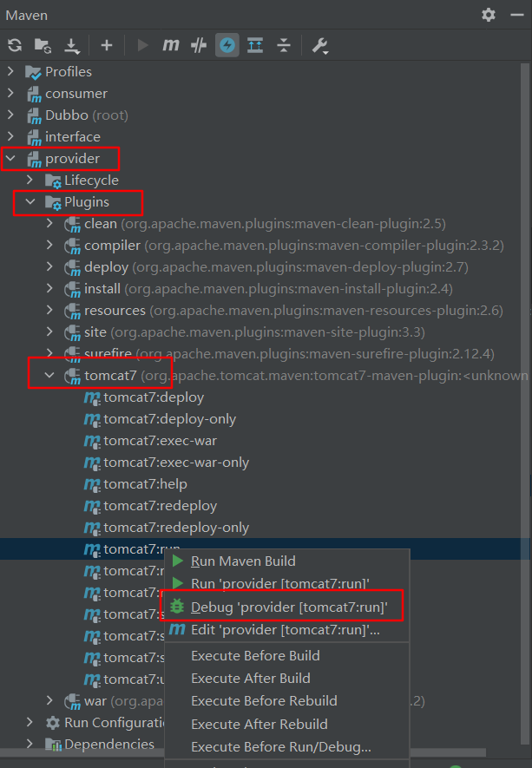The width and height of the screenshot is (532, 768).
Task: Expand the site plugin
Action: [49, 331]
